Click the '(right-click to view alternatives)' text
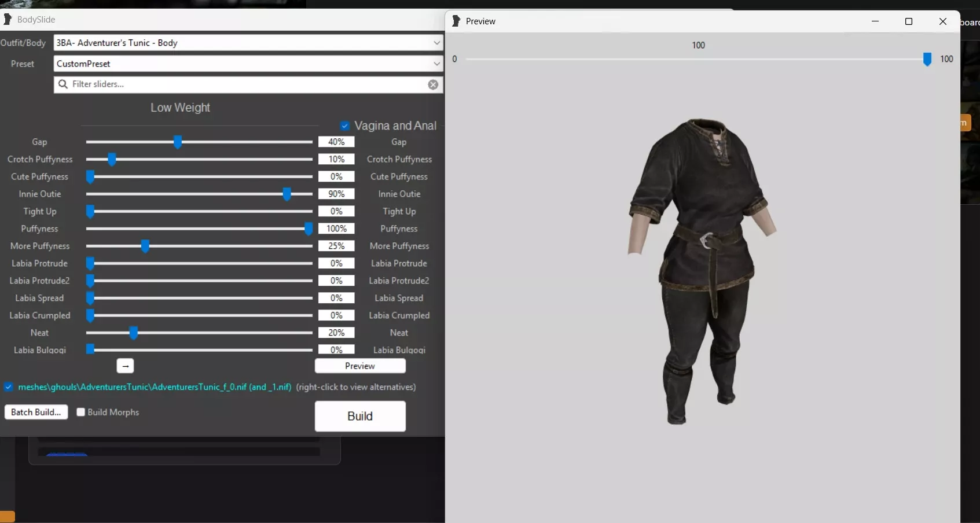 pyautogui.click(x=356, y=387)
